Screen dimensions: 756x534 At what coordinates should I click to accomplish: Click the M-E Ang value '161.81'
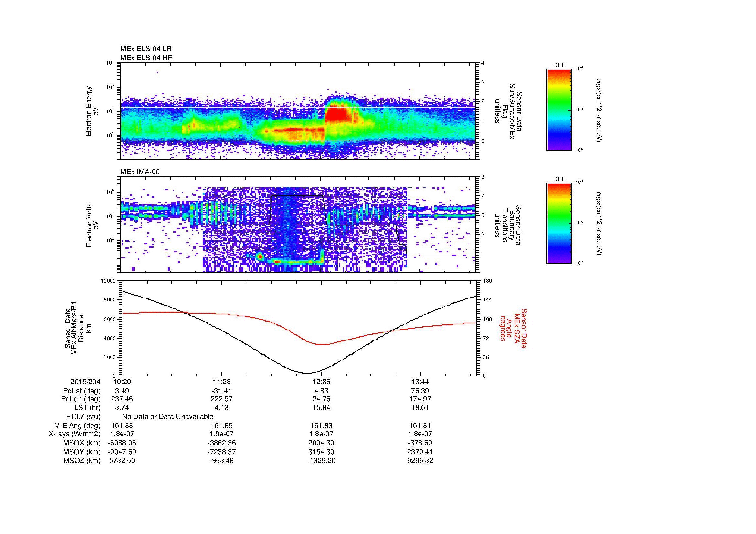(x=420, y=425)
